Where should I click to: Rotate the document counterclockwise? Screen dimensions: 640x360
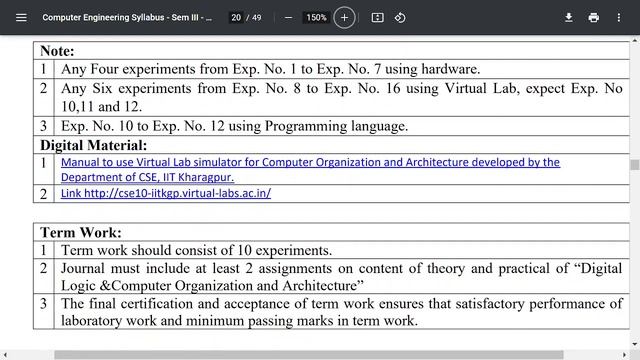pyautogui.click(x=400, y=18)
